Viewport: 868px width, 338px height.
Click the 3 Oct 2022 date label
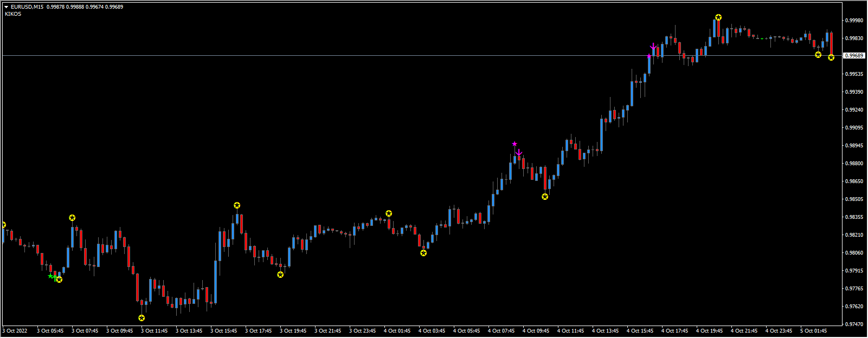pyautogui.click(x=15, y=331)
